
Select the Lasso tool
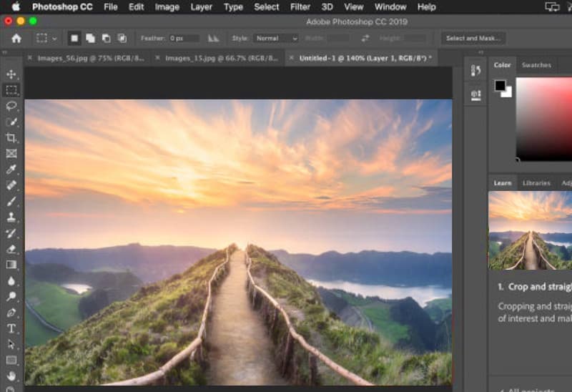tap(11, 106)
